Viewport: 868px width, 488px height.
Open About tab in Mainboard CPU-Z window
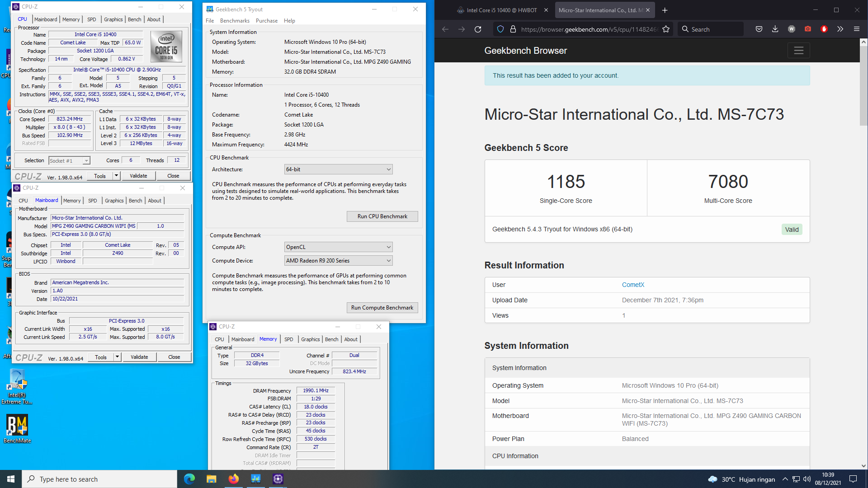155,201
